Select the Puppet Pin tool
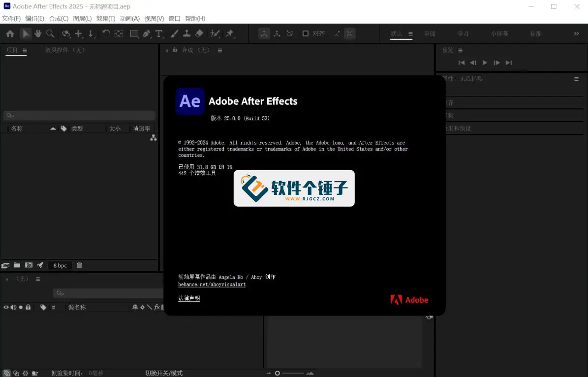The image size is (588, 377). 230,34
